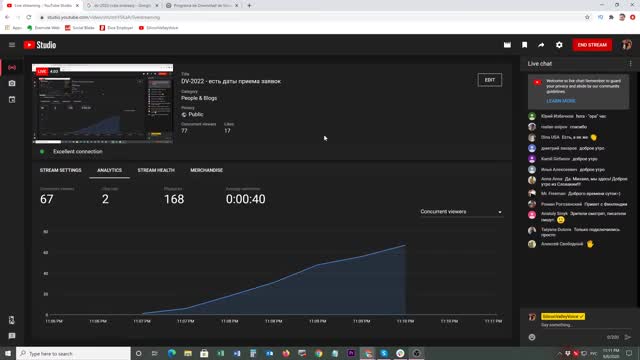Click the live stream preview thumbnail
Image resolution: width=640 pixels, height=360 pixels.
click(x=102, y=104)
